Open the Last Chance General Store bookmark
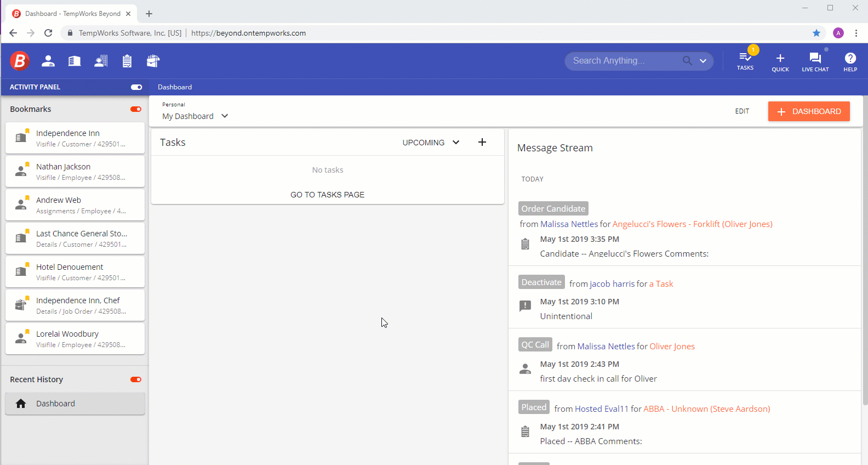868x465 pixels. [75, 239]
